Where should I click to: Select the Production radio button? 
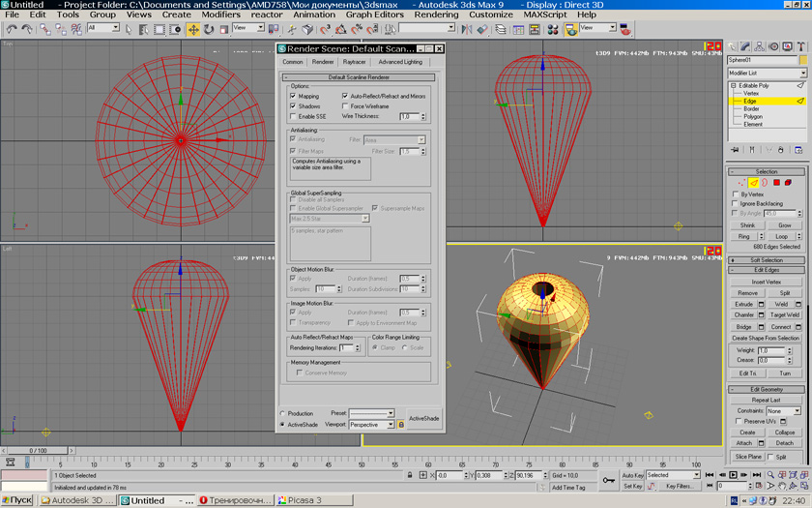[x=282, y=413]
